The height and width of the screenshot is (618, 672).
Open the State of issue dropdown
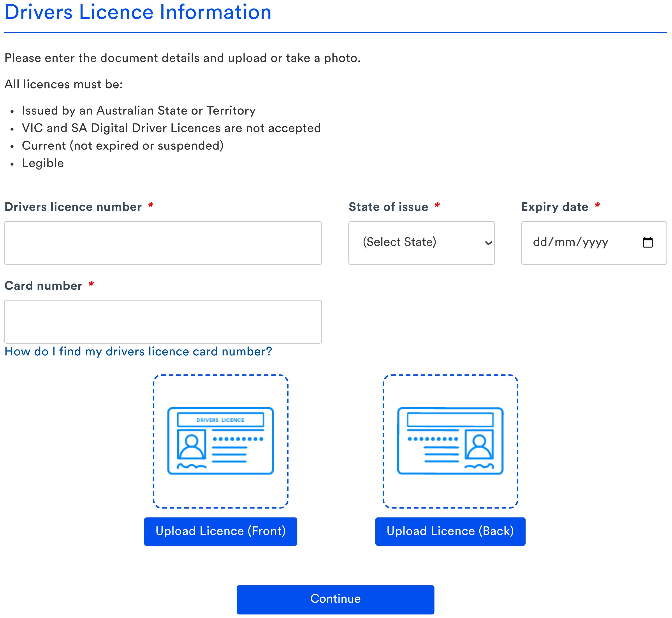[421, 243]
